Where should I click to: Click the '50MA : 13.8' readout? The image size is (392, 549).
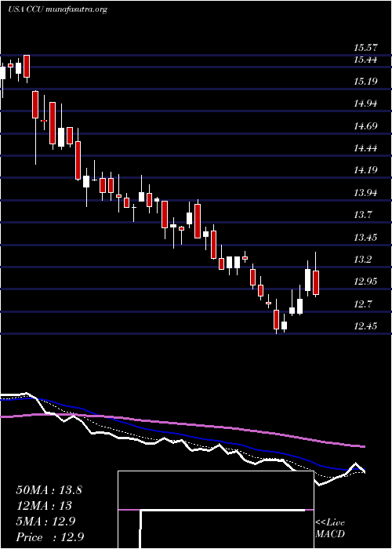point(49,490)
